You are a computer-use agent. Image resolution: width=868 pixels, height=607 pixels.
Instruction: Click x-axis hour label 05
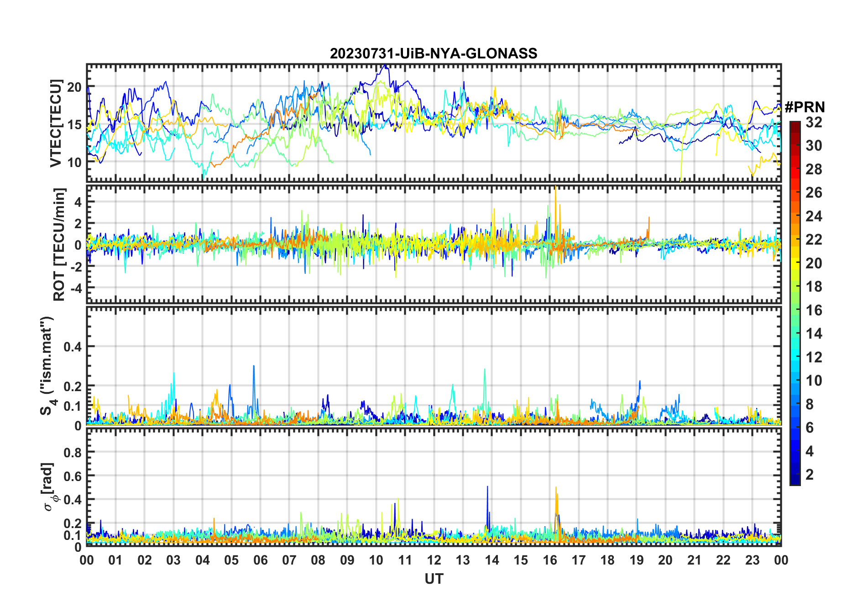click(x=231, y=560)
